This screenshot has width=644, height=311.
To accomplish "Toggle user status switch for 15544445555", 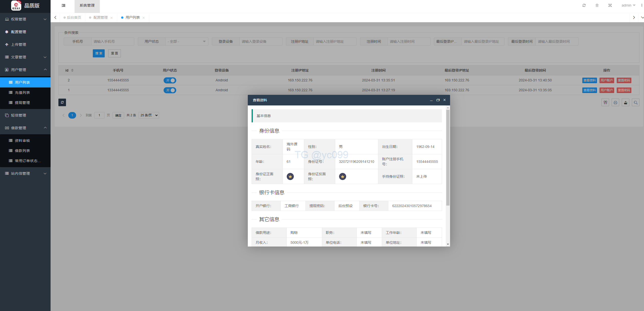I will pos(170,80).
